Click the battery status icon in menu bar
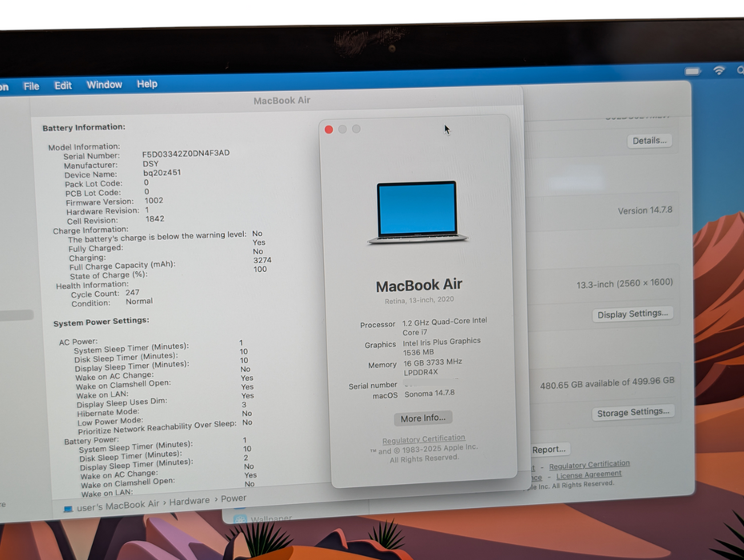Viewport: 744px width, 560px height. click(x=692, y=71)
